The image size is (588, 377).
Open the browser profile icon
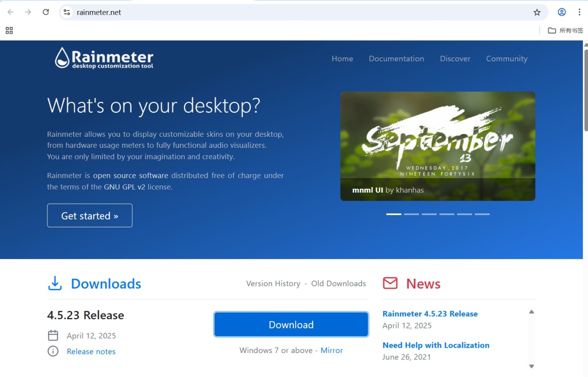point(561,12)
